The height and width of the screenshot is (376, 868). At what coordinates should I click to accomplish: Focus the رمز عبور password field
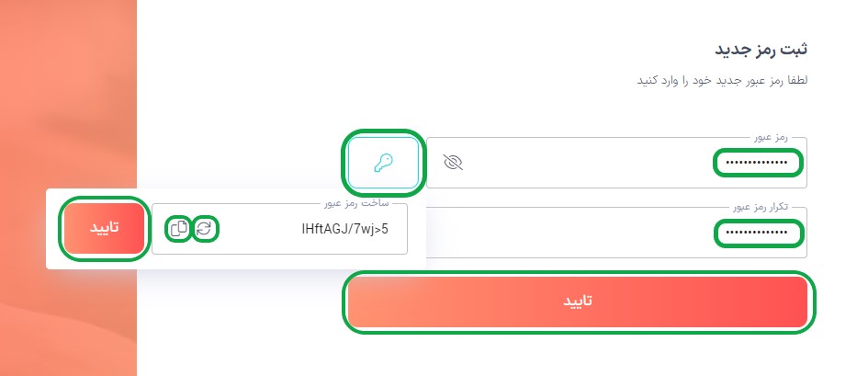pyautogui.click(x=616, y=163)
